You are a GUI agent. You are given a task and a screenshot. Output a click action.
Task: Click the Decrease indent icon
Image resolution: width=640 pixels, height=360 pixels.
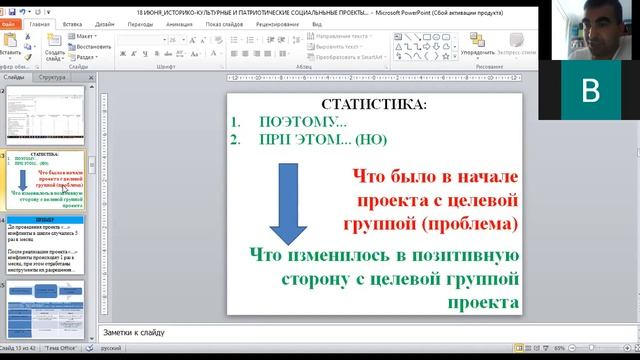coord(271,40)
